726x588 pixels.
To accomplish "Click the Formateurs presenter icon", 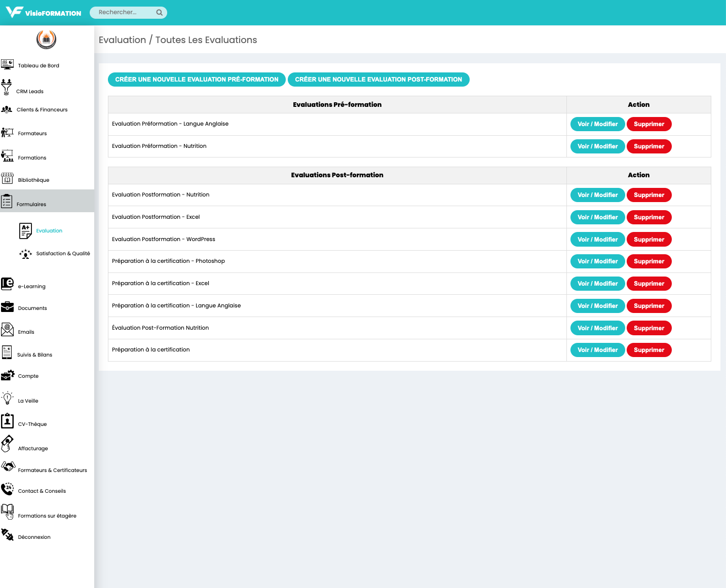I will coord(7,132).
